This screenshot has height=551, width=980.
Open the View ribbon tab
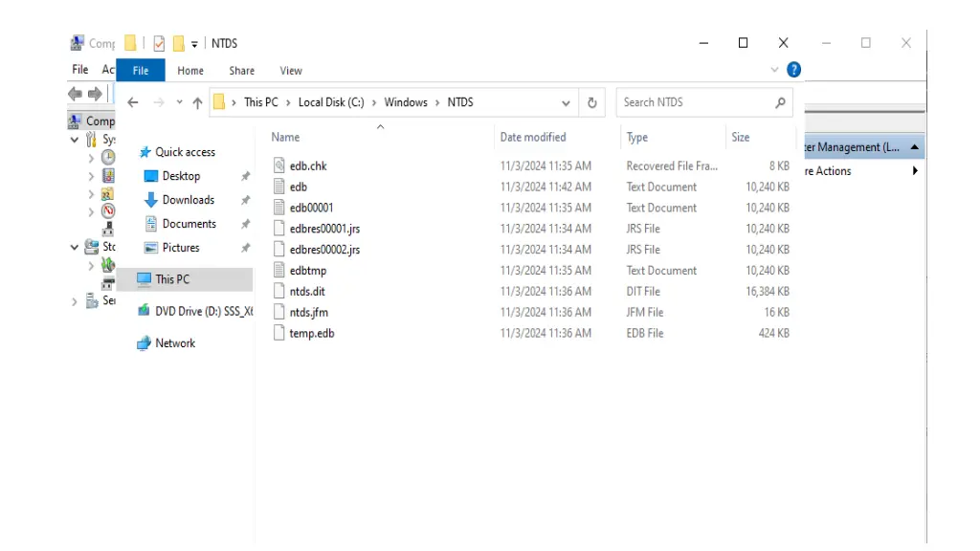pos(291,71)
